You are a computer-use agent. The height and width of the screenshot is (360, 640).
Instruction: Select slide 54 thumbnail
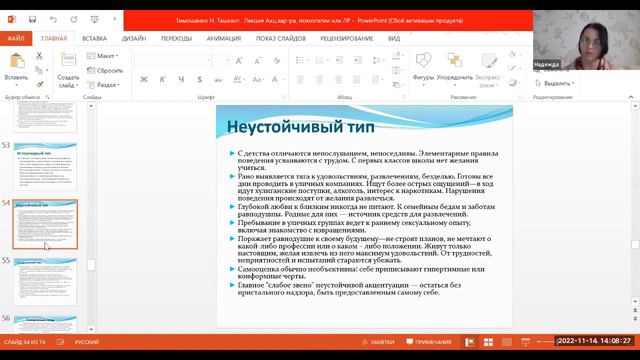[x=45, y=224]
